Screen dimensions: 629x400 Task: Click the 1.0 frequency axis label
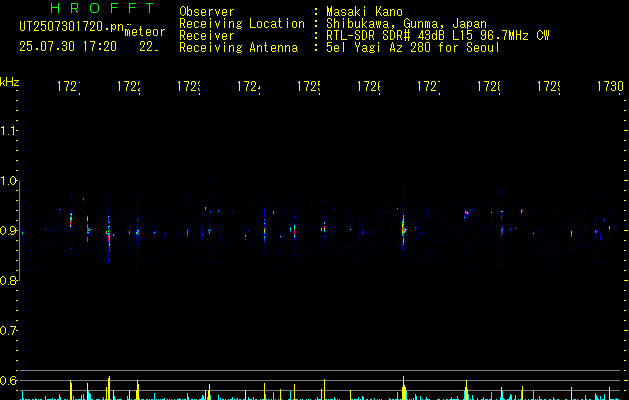(8, 181)
